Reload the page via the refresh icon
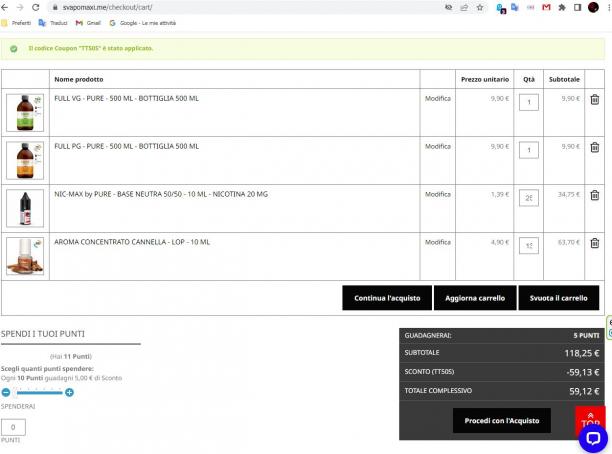 tap(36, 7)
